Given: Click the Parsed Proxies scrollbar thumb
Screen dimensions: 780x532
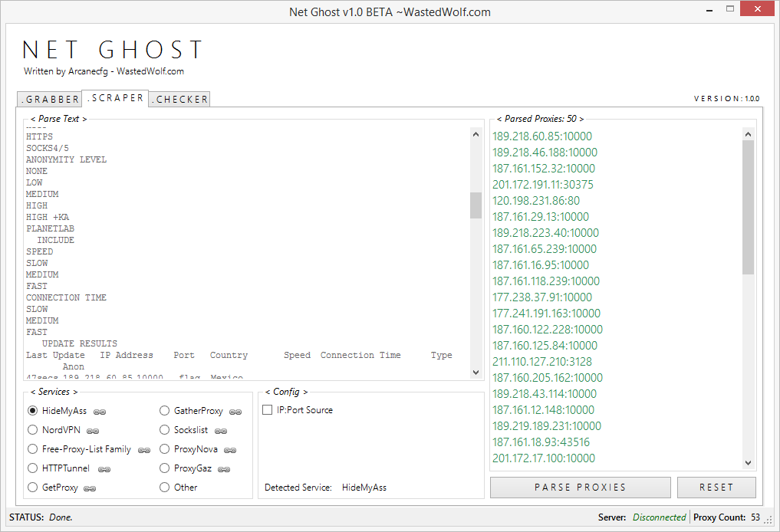Looking at the screenshot, I should [x=748, y=207].
